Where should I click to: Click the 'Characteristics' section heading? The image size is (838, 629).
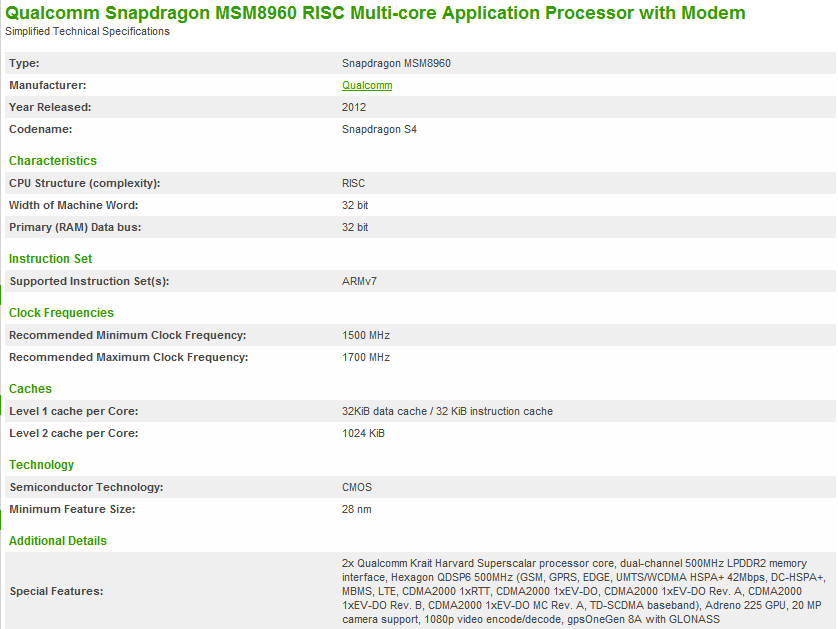point(53,161)
